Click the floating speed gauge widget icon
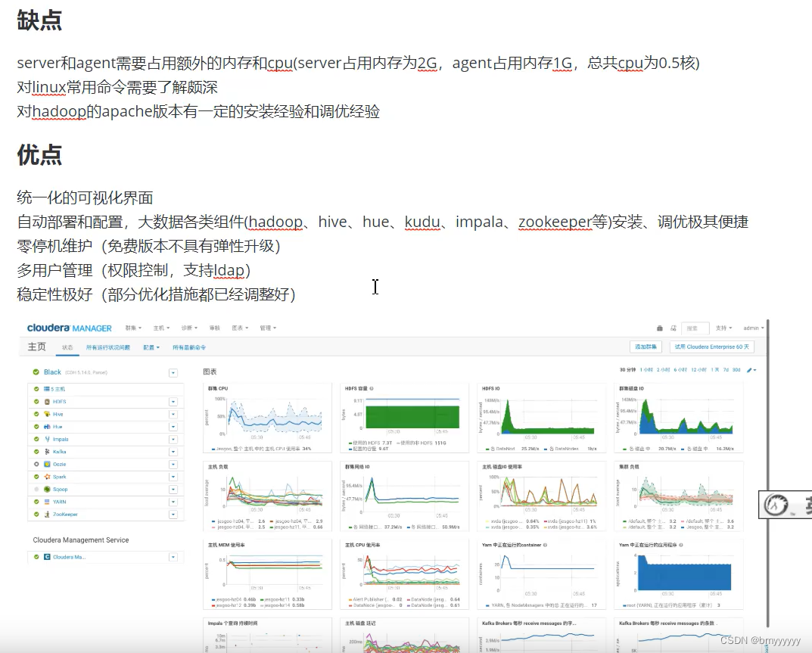812x653 pixels. (x=776, y=505)
